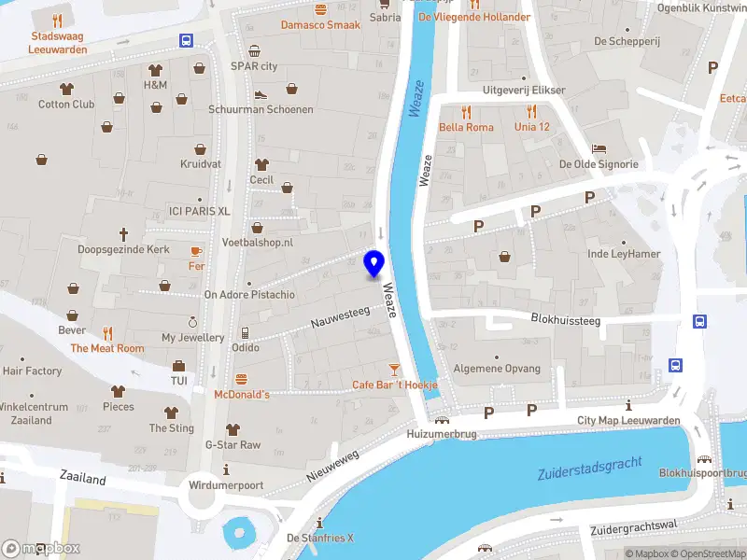Screen dimensions: 747x560
Task: Select the McDonald's burger icon
Action: click(x=242, y=380)
